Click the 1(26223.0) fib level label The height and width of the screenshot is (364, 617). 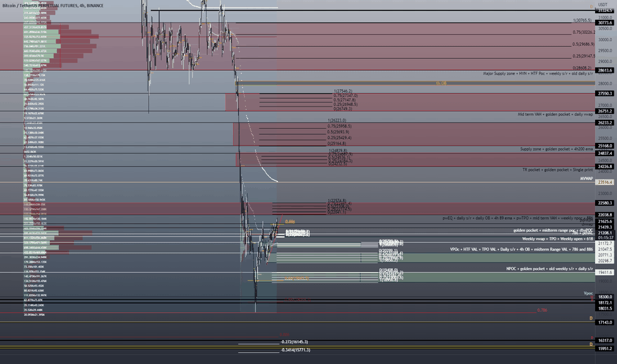point(337,120)
